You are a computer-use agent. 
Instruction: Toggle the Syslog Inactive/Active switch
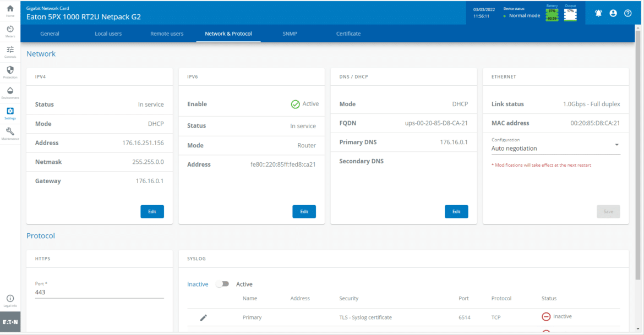(x=222, y=284)
